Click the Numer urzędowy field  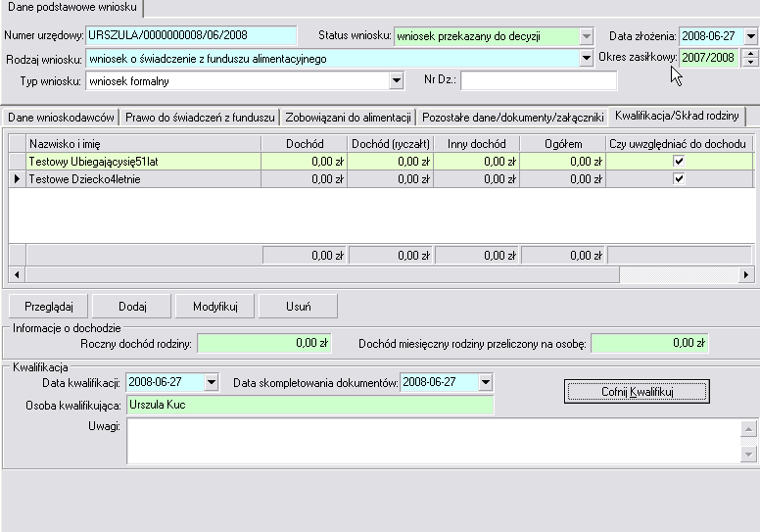tap(191, 35)
